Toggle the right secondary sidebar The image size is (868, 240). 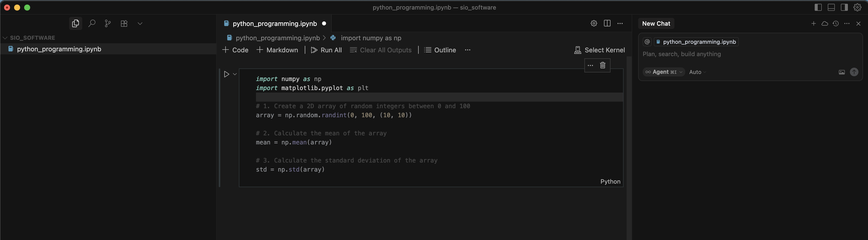point(844,7)
